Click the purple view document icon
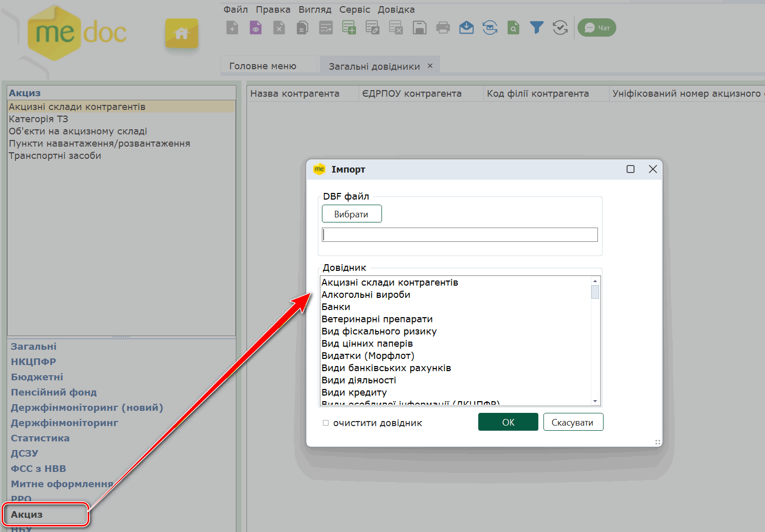The image size is (765, 532). pyautogui.click(x=256, y=27)
